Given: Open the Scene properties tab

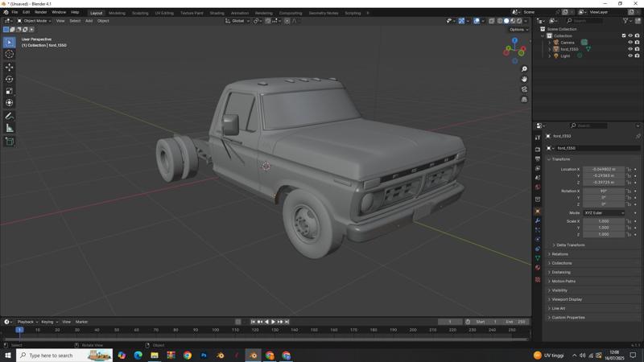Looking at the screenshot, I should pyautogui.click(x=538, y=178).
